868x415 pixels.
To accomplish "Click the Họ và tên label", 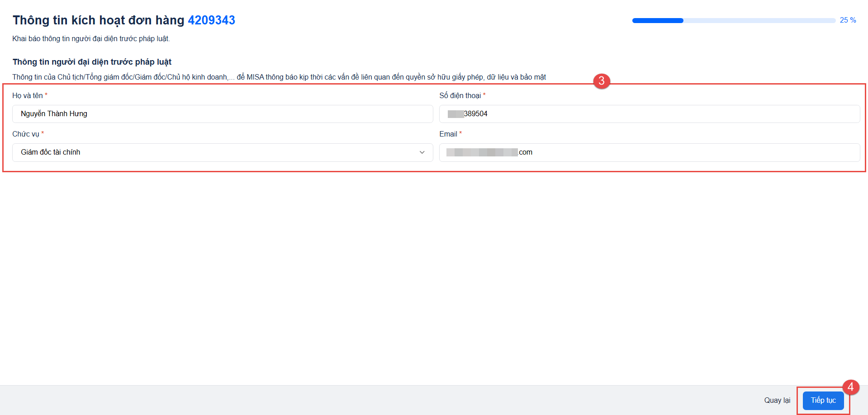I will tap(28, 95).
